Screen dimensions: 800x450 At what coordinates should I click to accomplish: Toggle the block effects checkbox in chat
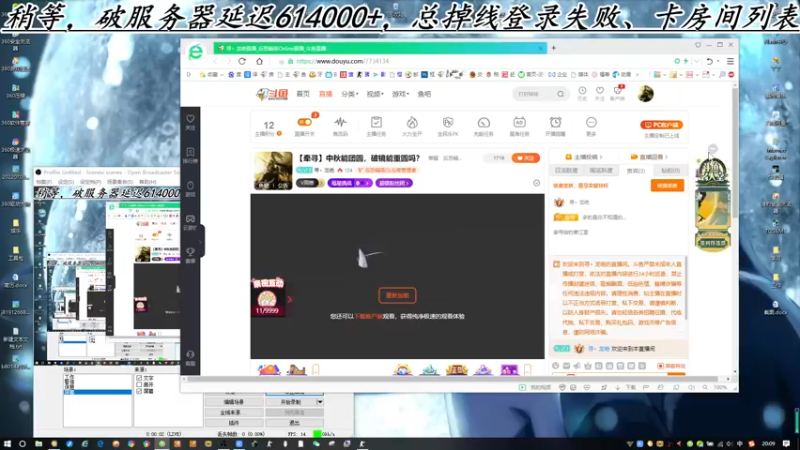pos(660,366)
